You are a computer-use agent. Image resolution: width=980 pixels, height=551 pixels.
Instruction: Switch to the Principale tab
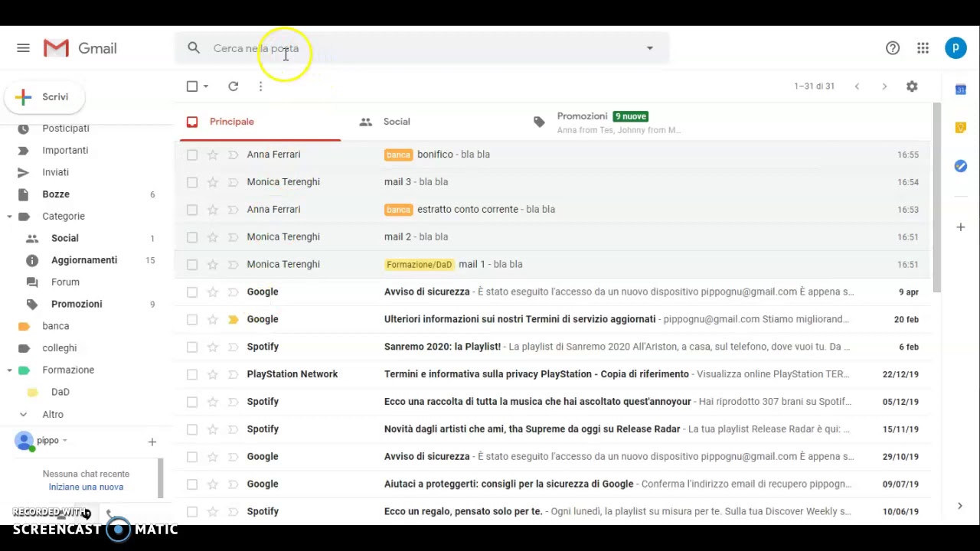[x=260, y=122]
